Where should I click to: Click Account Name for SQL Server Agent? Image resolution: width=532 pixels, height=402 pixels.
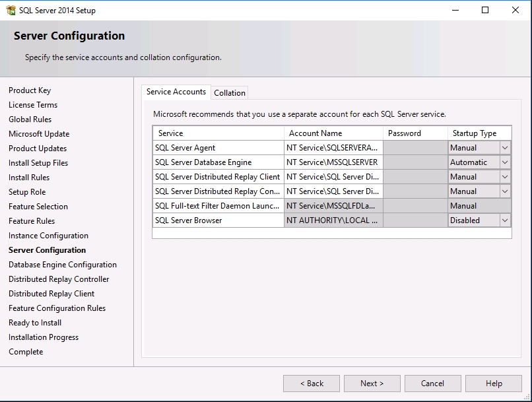(333, 148)
